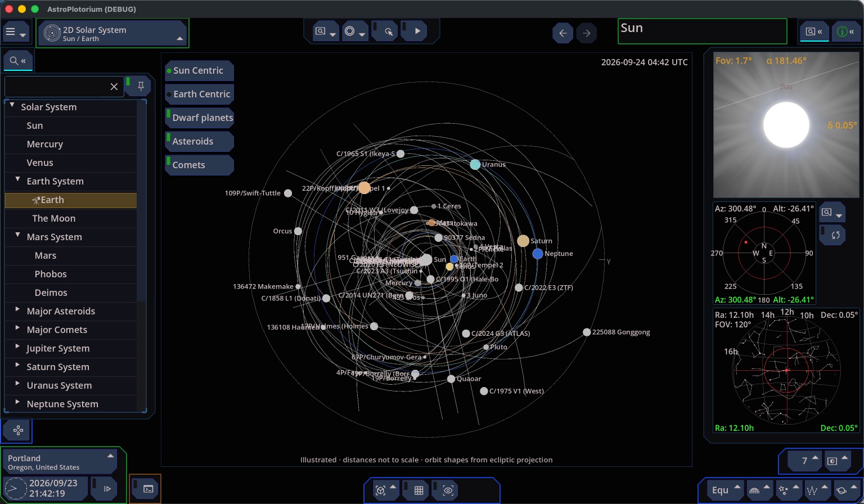Open the zoom dropdown beside the azimuth compass

point(832,213)
